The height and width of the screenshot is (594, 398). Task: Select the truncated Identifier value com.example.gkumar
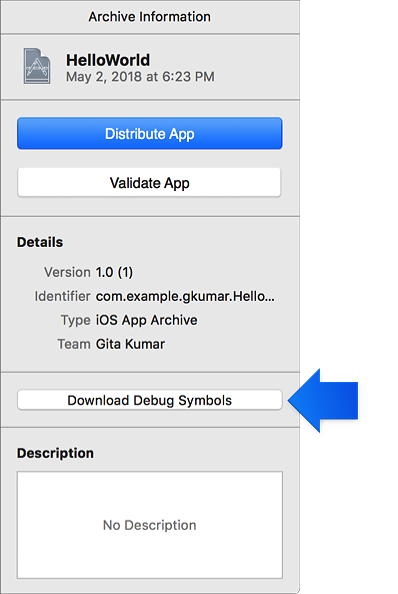(x=185, y=296)
